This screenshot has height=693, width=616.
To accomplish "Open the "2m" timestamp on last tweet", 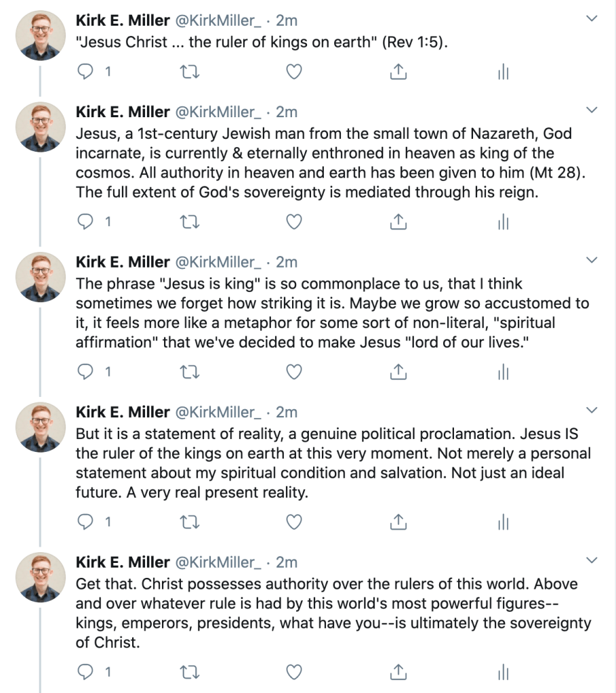I will pyautogui.click(x=287, y=562).
